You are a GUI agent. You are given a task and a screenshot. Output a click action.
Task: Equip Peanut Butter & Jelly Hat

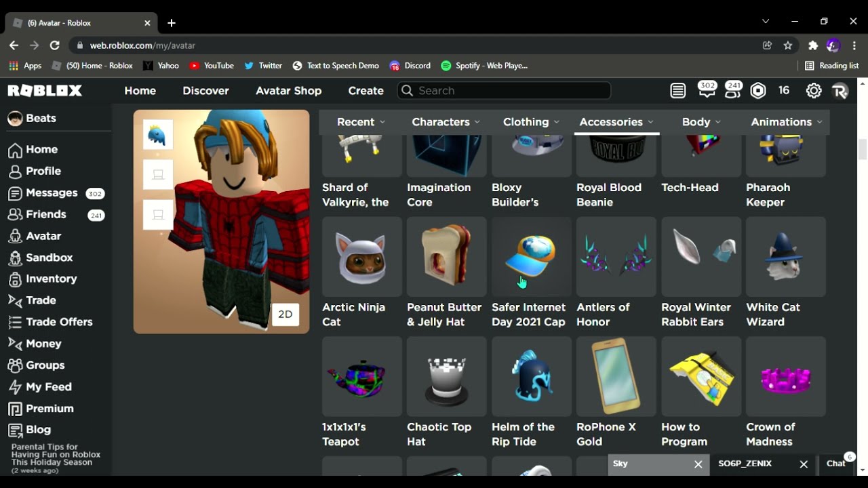(446, 257)
